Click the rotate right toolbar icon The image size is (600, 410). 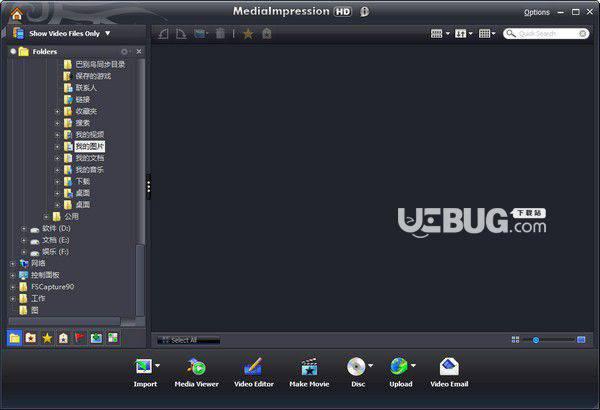181,34
